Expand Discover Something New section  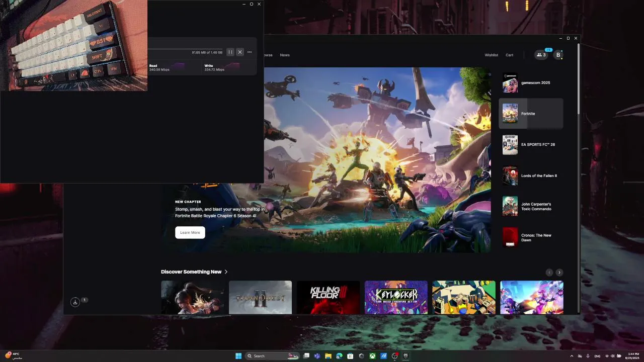tap(194, 271)
